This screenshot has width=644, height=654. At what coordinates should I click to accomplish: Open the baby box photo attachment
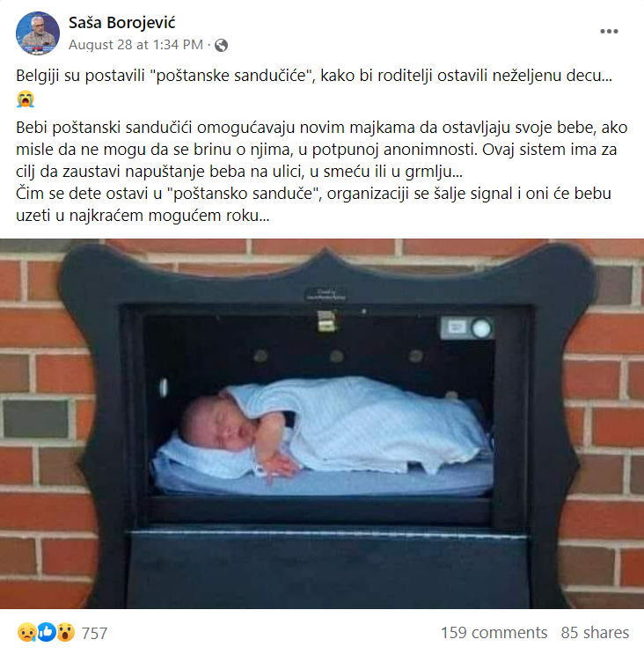coord(322,423)
